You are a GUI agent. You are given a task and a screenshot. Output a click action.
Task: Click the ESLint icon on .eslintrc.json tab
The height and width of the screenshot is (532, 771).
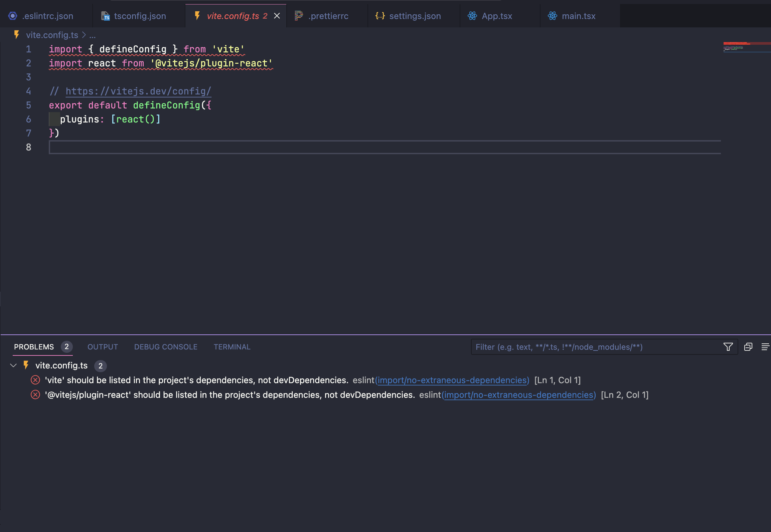13,16
